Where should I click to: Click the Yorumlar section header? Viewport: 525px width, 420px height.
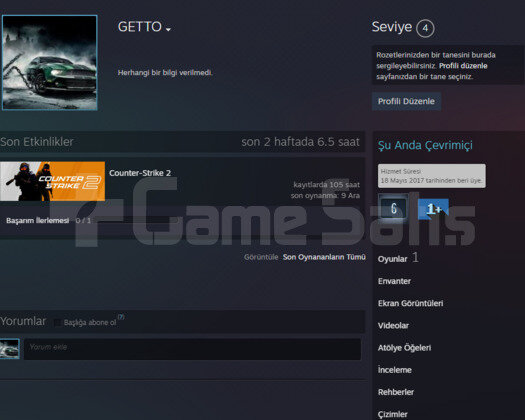23,321
